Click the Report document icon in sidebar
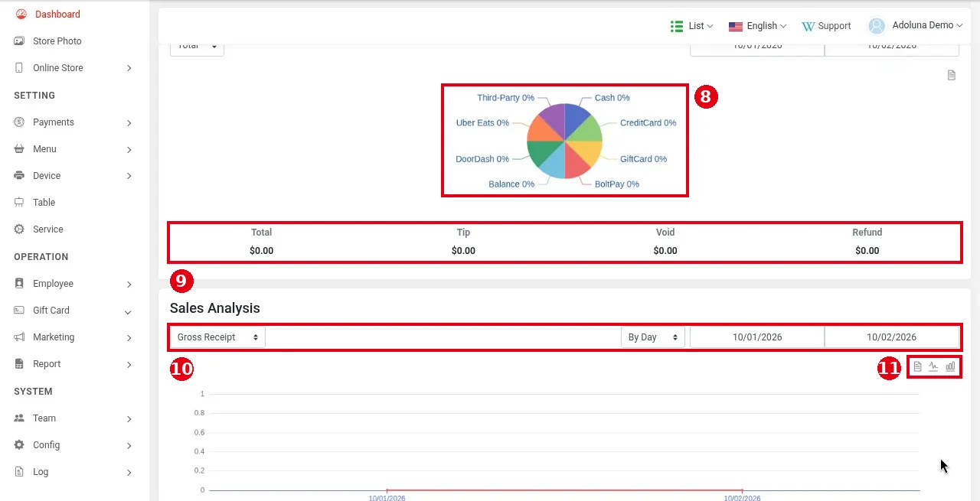The height and width of the screenshot is (501, 980). [19, 363]
